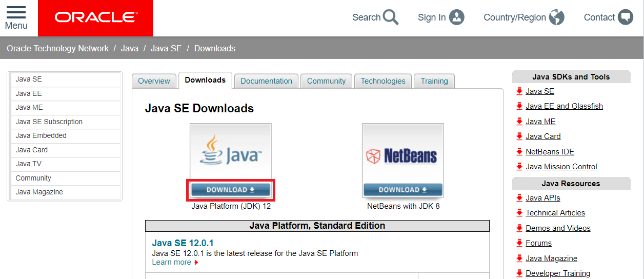Image resolution: width=644 pixels, height=279 pixels.
Task: Click the Search magnifier icon
Action: click(x=390, y=17)
